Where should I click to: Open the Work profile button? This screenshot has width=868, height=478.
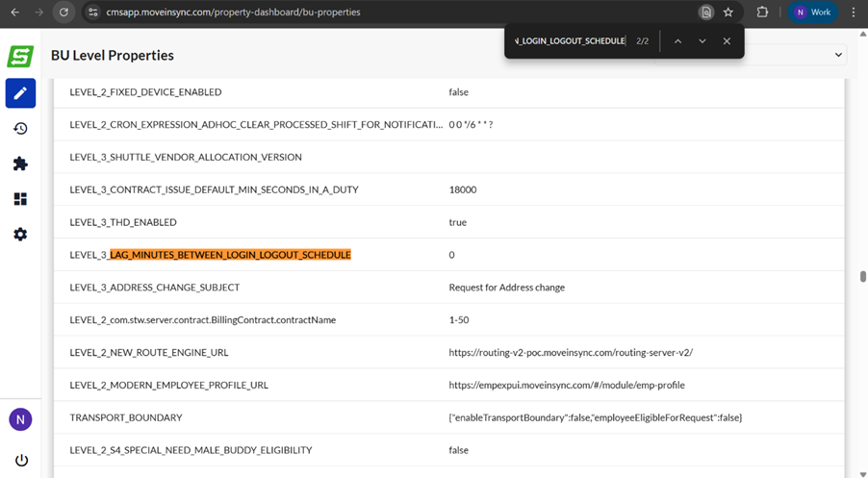point(811,13)
